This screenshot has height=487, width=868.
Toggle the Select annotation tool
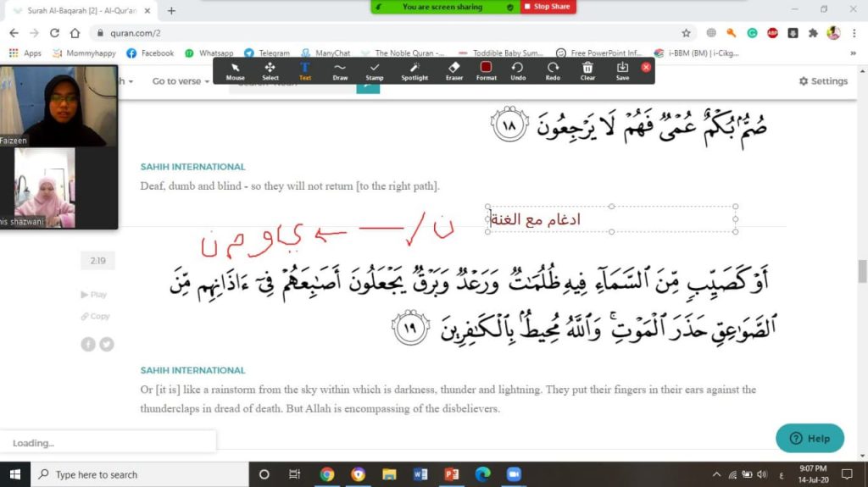[270, 70]
